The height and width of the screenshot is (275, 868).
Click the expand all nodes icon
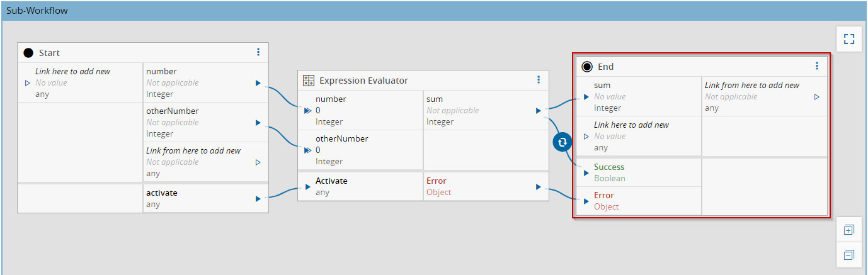[848, 230]
